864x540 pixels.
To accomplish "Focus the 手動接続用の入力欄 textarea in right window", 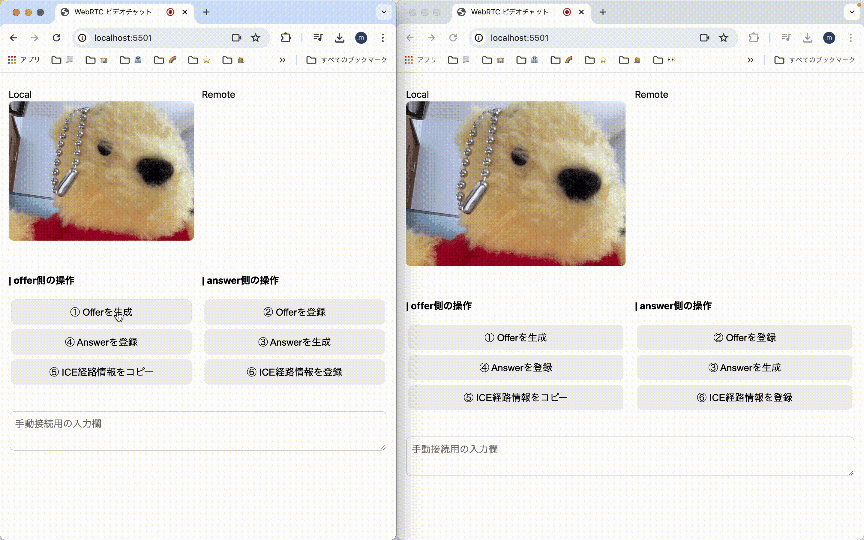I will pyautogui.click(x=630, y=456).
